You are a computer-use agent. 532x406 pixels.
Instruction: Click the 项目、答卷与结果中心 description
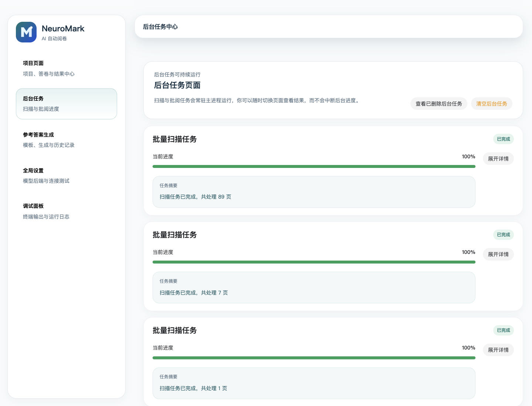point(49,74)
